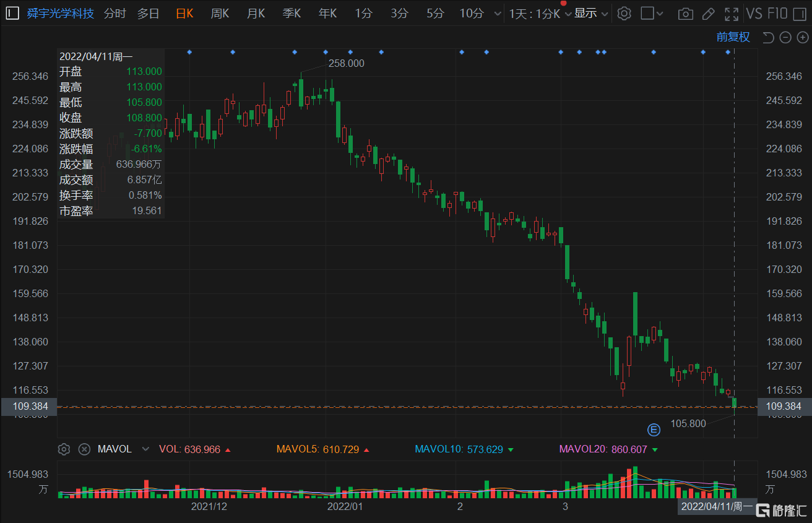The image size is (812, 523).
Task: Click the 舜宇光学科技 stock name
Action: point(61,13)
